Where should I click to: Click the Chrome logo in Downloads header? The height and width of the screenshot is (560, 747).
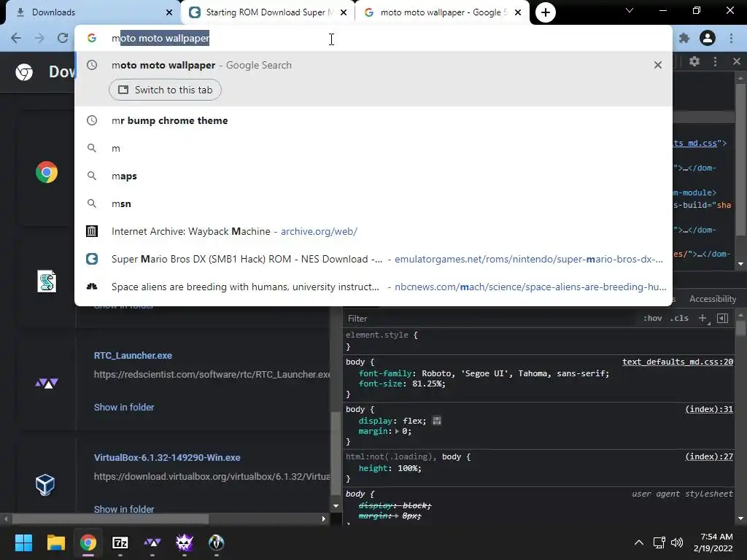pos(24,72)
